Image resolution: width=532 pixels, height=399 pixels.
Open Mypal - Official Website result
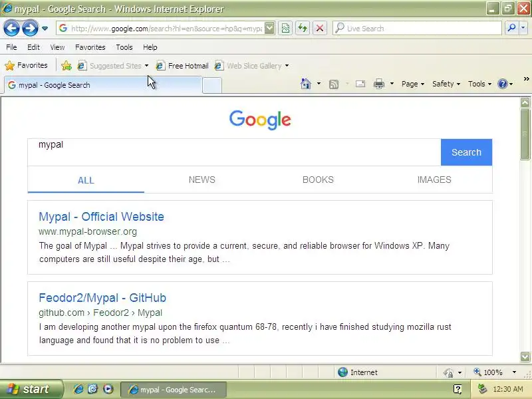point(101,217)
